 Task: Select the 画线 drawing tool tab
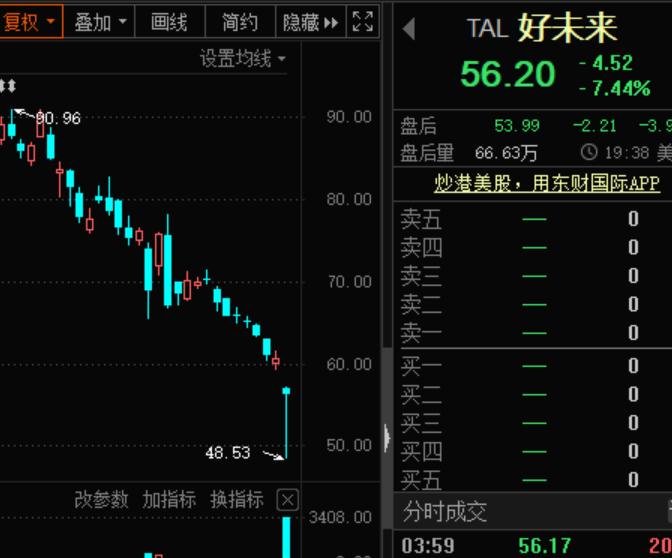(169, 21)
